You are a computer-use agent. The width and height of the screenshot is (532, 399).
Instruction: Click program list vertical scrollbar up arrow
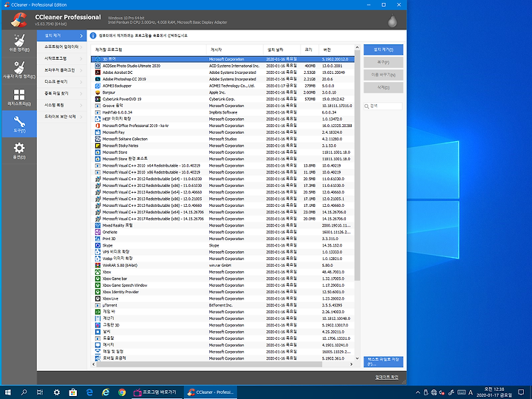(x=357, y=47)
